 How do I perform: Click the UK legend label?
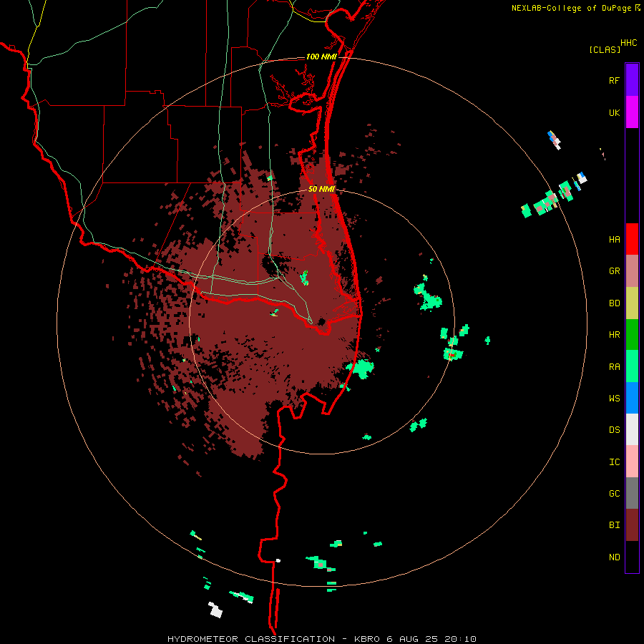[x=614, y=112]
